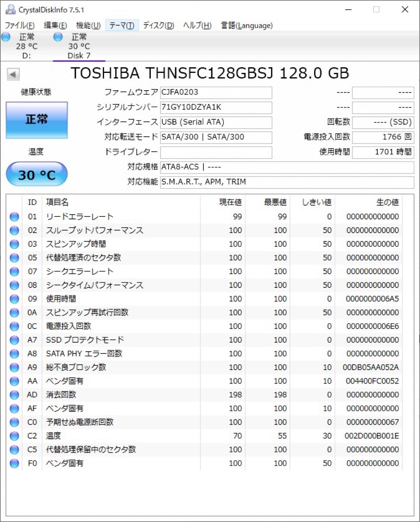Image resolution: width=420 pixels, height=522 pixels.
Task: Click the status icon for row AF ベンダ固有
Action: [14, 409]
